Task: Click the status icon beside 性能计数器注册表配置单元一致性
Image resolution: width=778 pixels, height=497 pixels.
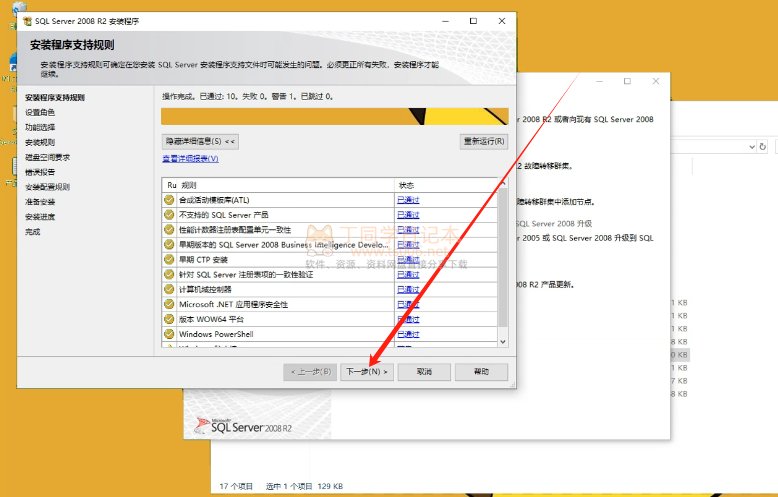Action: point(169,230)
